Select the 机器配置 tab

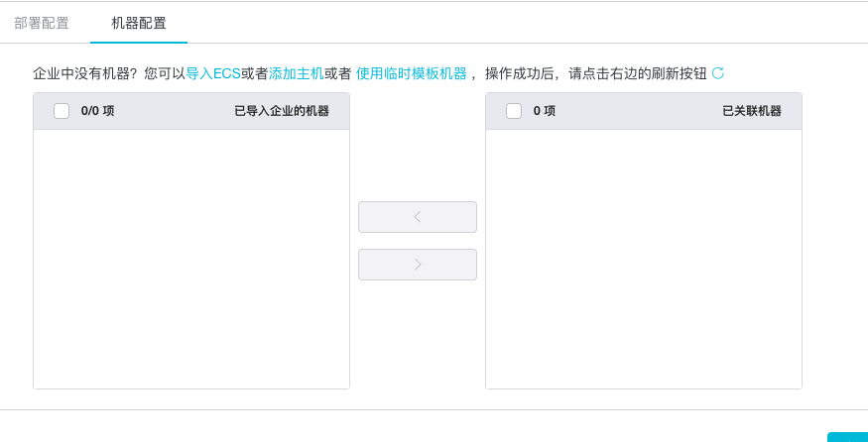139,24
